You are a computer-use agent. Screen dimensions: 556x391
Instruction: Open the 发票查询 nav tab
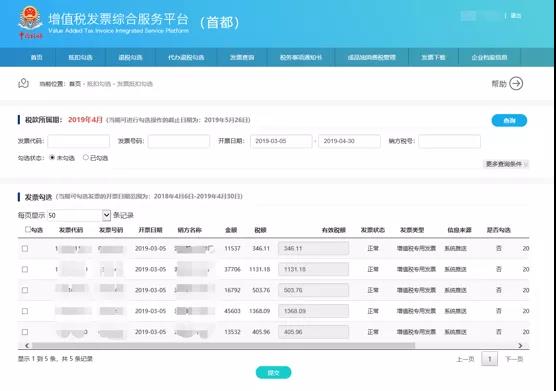pyautogui.click(x=242, y=57)
